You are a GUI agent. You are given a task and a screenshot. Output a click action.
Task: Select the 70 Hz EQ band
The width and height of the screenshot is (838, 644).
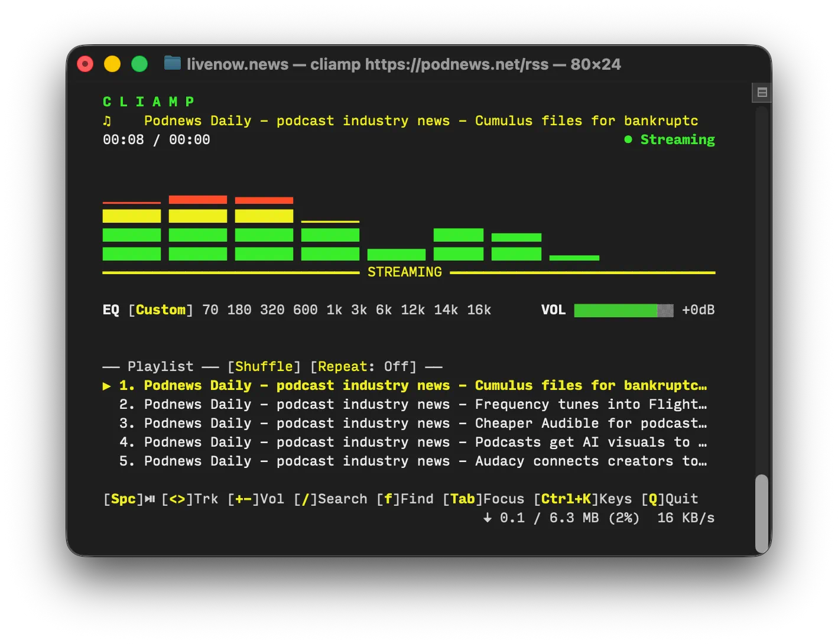pos(210,310)
